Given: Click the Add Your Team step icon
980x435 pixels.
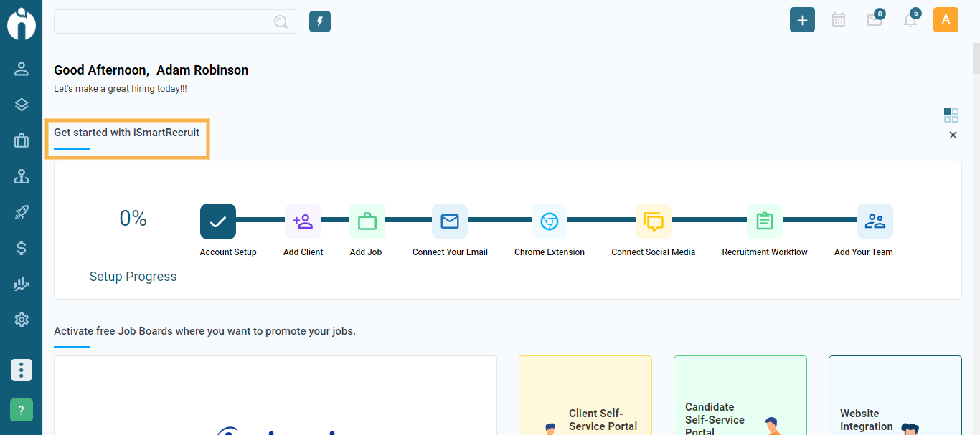Looking at the screenshot, I should click(x=875, y=221).
